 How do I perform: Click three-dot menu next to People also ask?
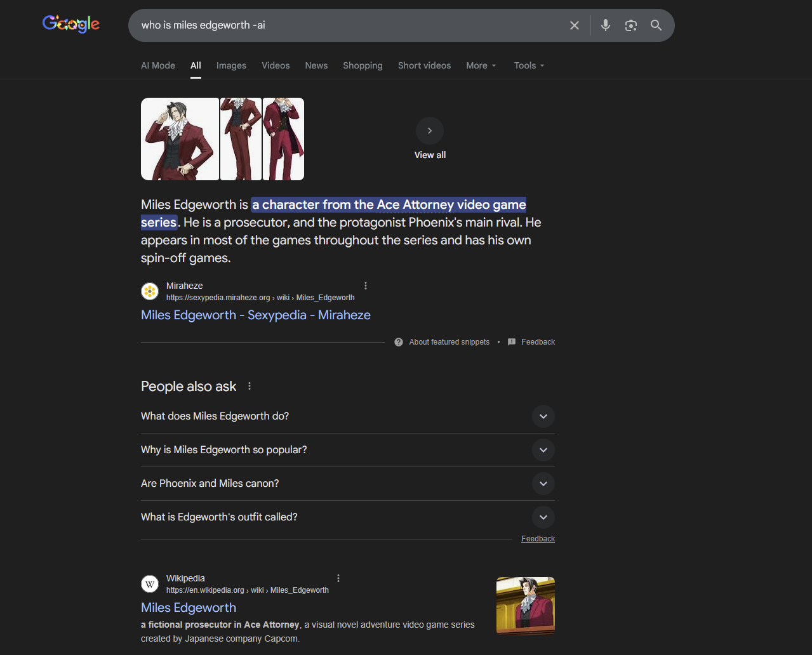250,387
